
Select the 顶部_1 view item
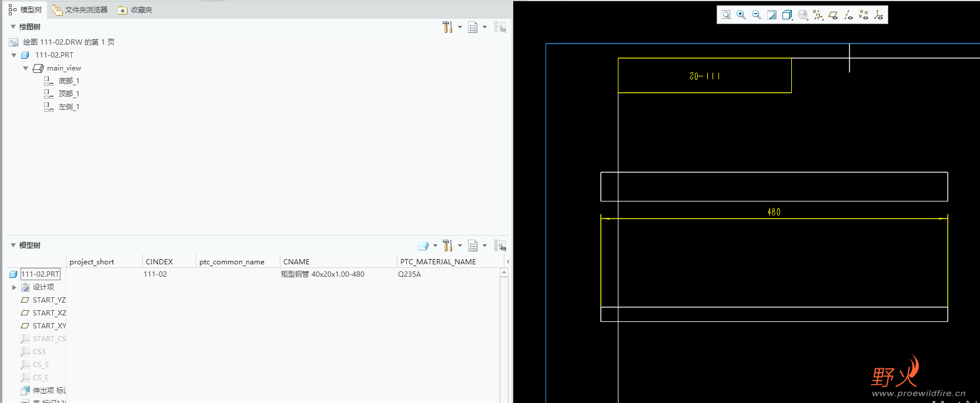[x=62, y=94]
